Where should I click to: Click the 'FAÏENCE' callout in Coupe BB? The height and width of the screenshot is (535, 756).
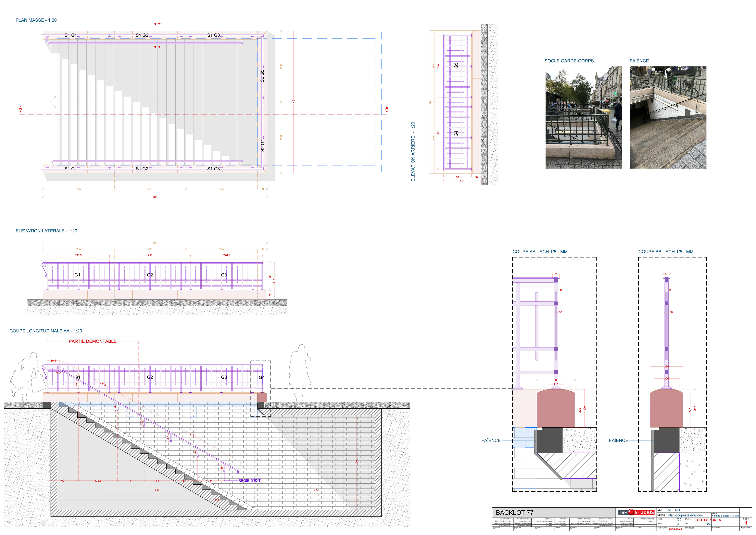tap(618, 440)
